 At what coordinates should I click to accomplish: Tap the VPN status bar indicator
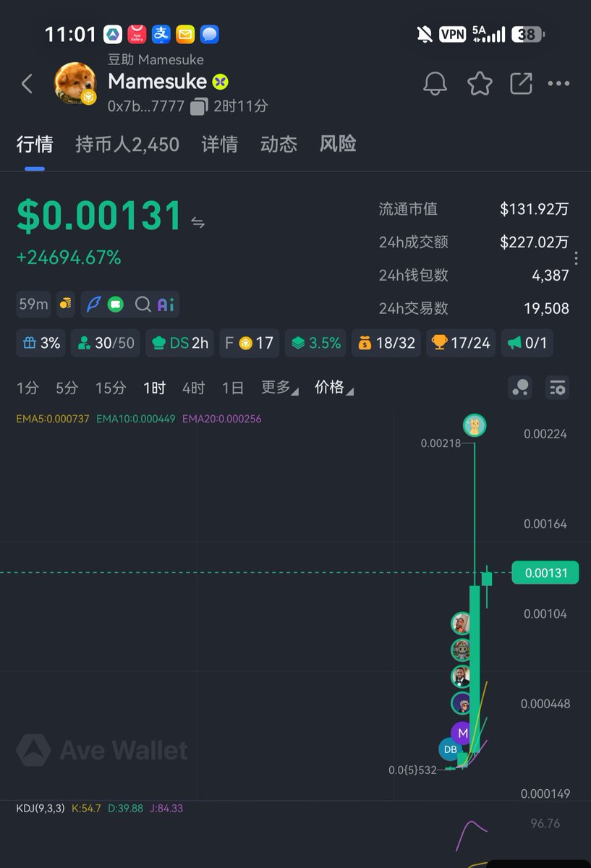[453, 34]
